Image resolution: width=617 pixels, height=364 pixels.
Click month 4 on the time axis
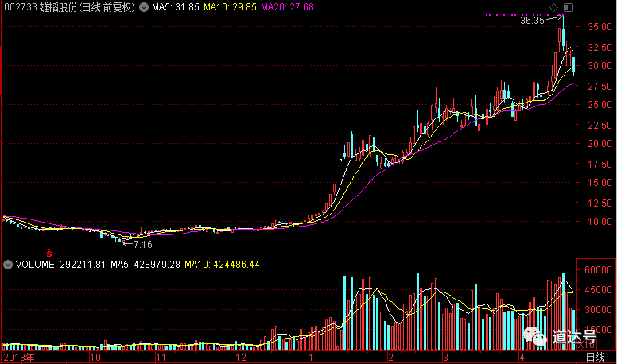(522, 358)
